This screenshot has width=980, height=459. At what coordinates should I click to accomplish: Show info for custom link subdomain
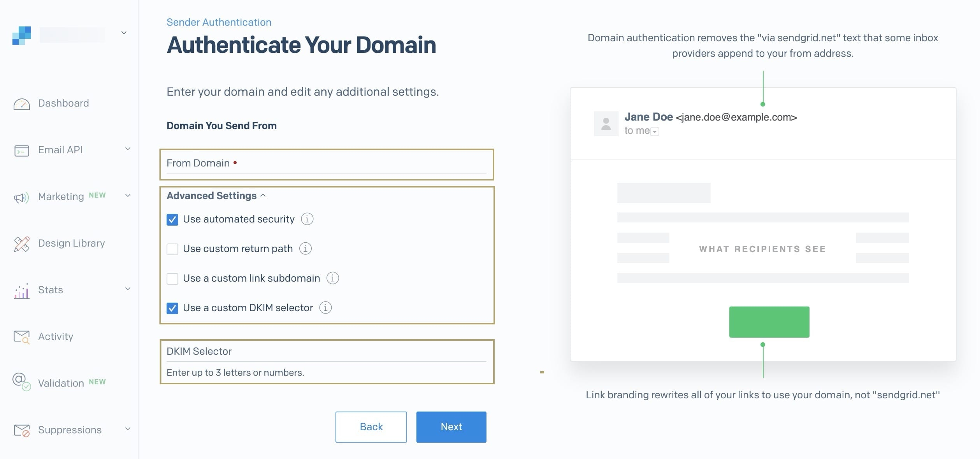pyautogui.click(x=332, y=278)
